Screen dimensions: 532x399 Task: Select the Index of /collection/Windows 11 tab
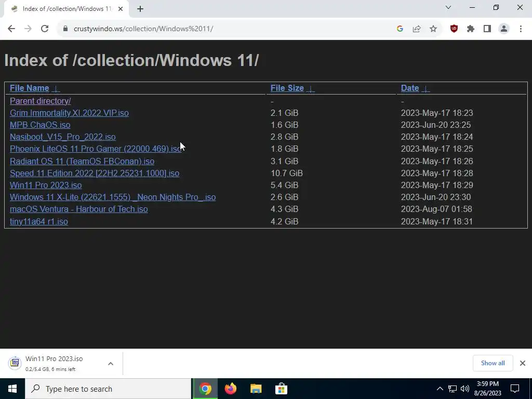pos(66,9)
